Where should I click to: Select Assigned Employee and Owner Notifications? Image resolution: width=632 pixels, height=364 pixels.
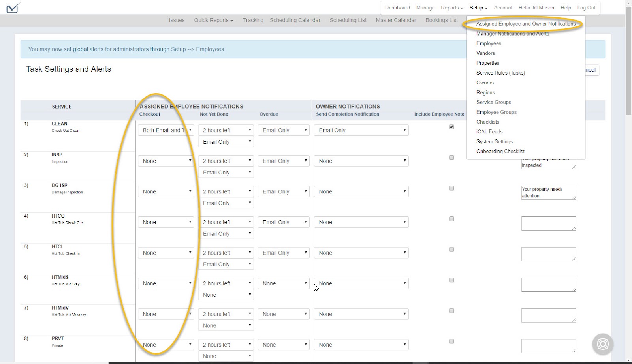[x=526, y=24]
